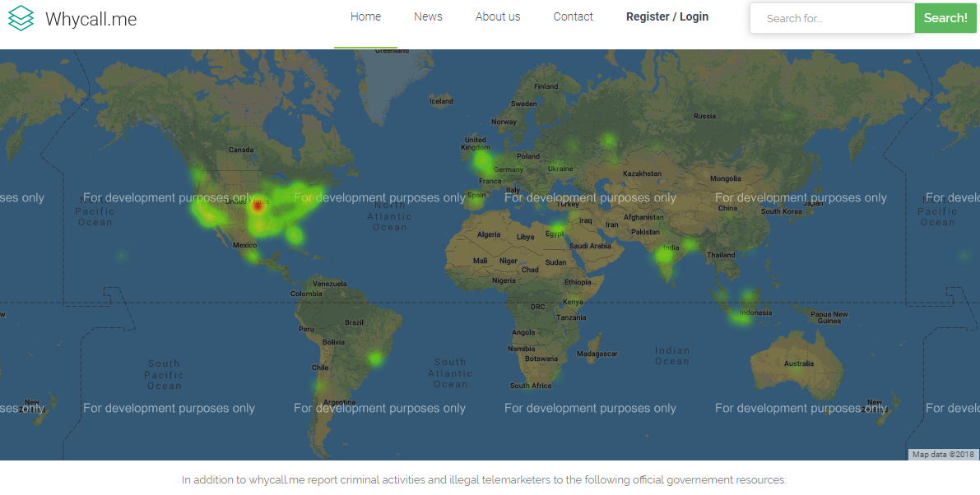Click the Afghanistan label

point(643,217)
